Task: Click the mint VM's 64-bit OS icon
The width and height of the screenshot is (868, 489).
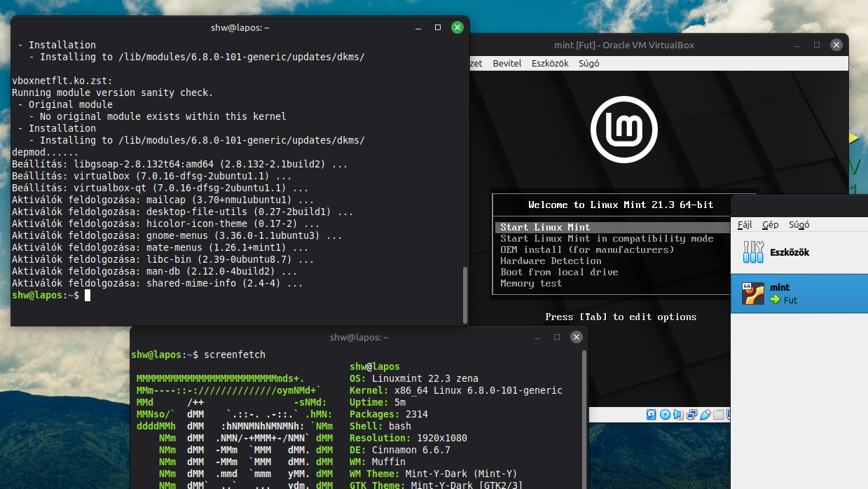Action: [753, 294]
